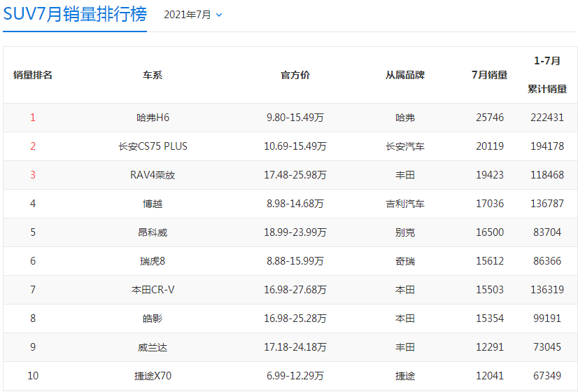Open the 奇瑞 brand link
The width and height of the screenshot is (578, 392).
tap(405, 261)
